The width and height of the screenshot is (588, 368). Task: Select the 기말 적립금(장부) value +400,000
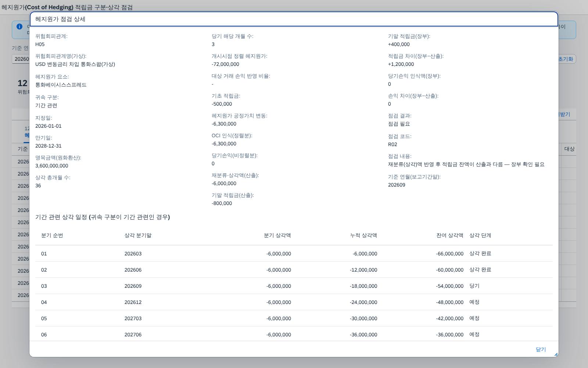click(399, 44)
